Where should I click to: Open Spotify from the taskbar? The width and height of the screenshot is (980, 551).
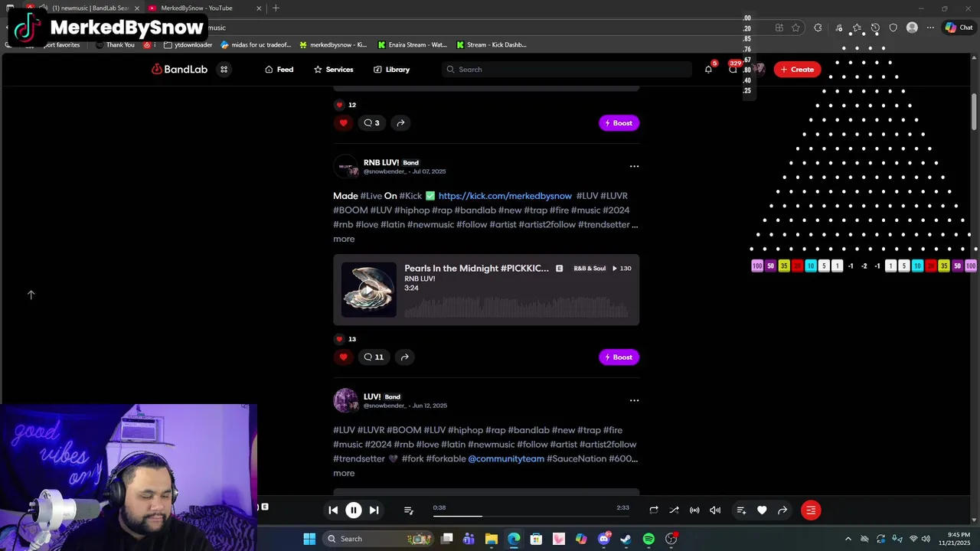click(648, 539)
